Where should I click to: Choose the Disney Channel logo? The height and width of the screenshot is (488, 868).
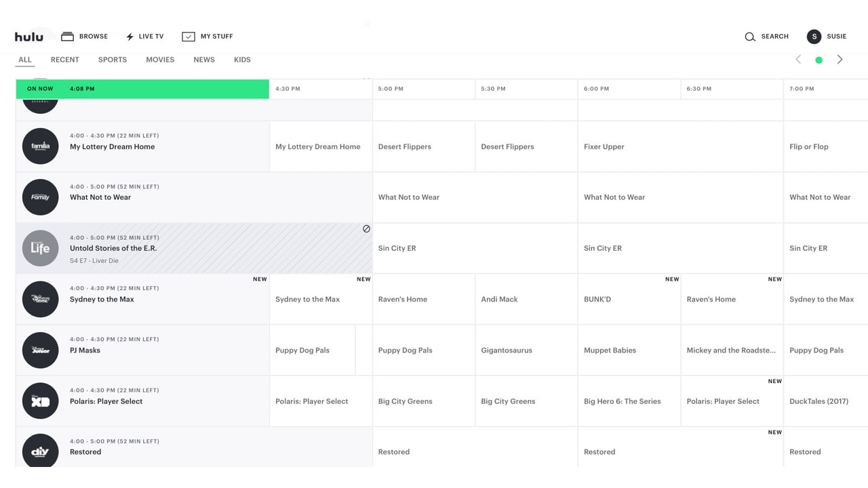(40, 299)
